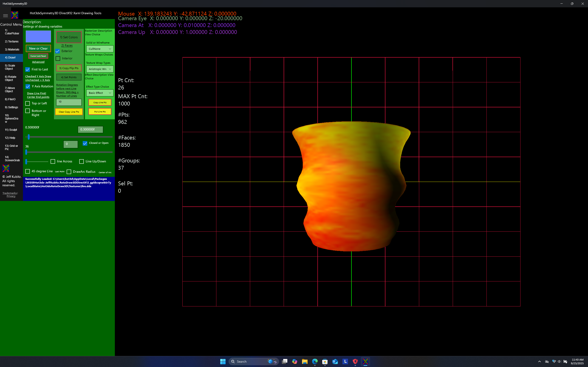Screen dimensions: 588x367
Task: Open the Texture Wrap Types dropdown
Action: (99, 69)
